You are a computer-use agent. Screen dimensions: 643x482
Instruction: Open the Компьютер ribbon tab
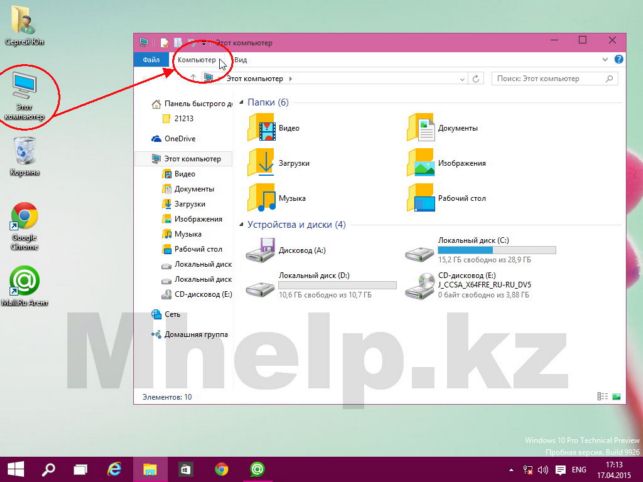pyautogui.click(x=196, y=60)
